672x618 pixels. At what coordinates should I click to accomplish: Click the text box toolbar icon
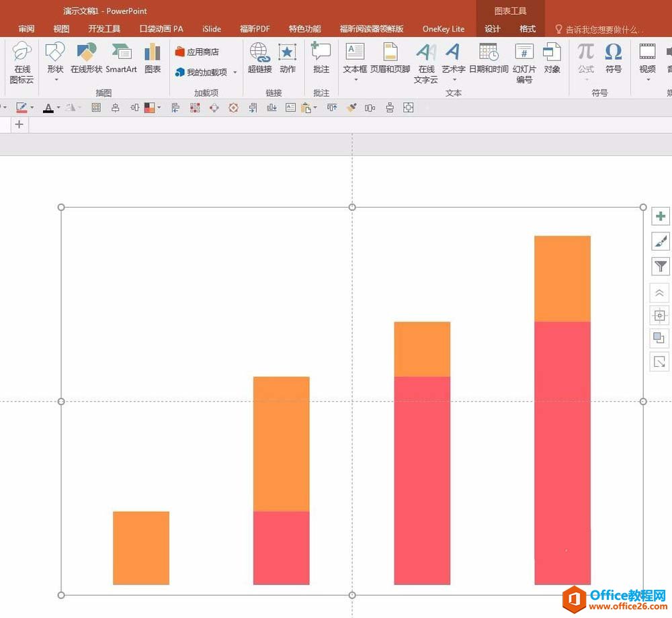290,107
